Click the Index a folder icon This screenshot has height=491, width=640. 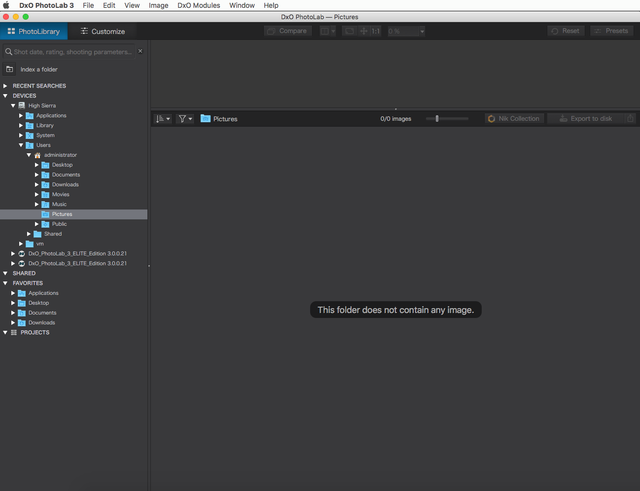(9, 69)
